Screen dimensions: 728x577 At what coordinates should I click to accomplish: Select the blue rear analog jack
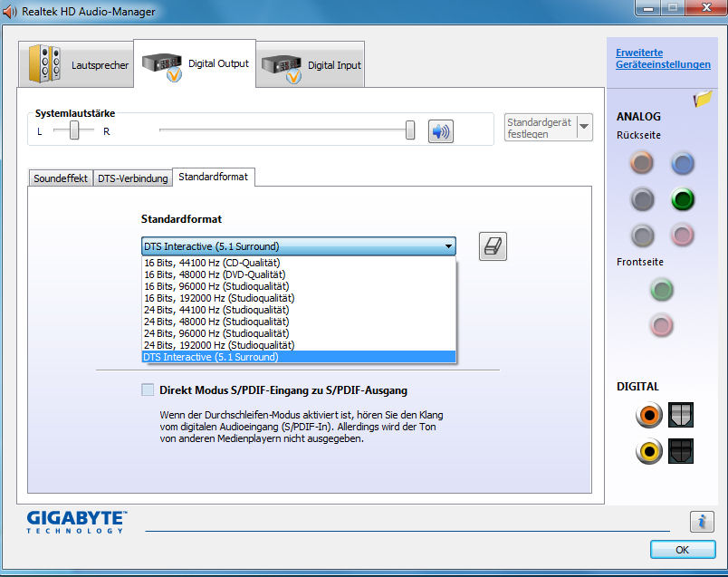[x=682, y=163]
